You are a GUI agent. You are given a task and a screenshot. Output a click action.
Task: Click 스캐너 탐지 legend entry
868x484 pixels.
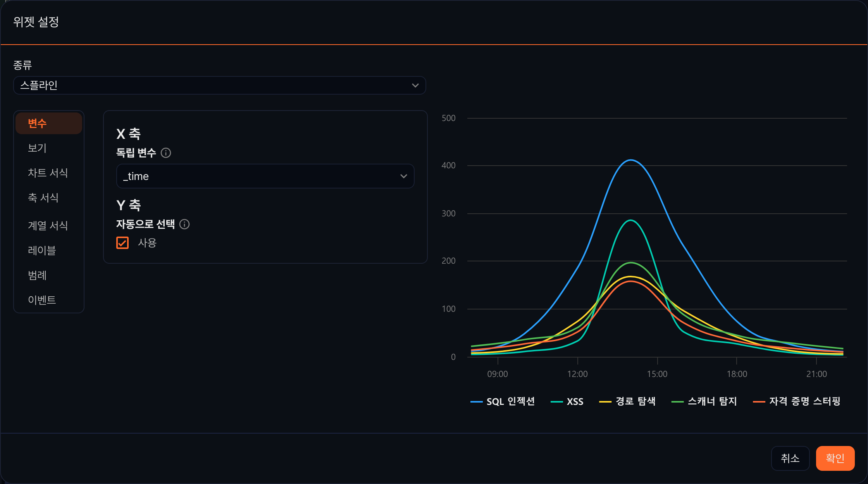click(x=704, y=401)
